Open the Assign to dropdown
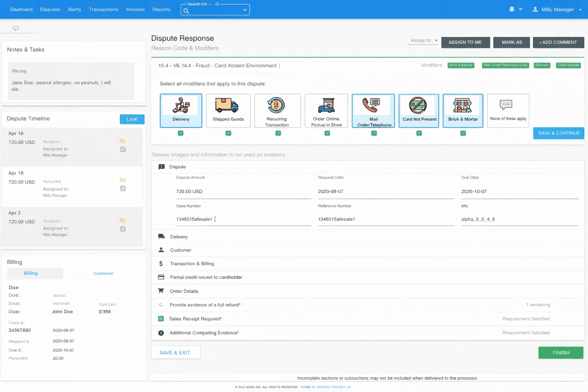Viewport: 588px width, 392px height. pyautogui.click(x=423, y=41)
